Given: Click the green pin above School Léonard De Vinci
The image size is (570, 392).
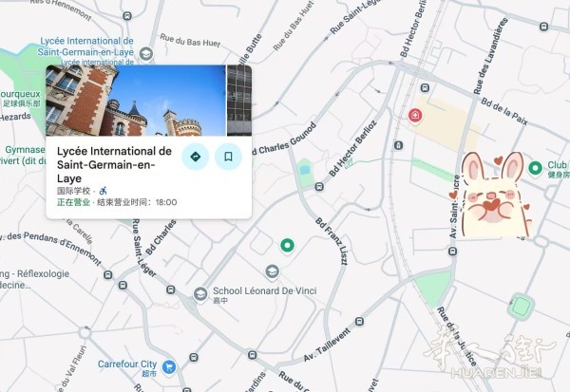Looking at the screenshot, I should [x=287, y=246].
